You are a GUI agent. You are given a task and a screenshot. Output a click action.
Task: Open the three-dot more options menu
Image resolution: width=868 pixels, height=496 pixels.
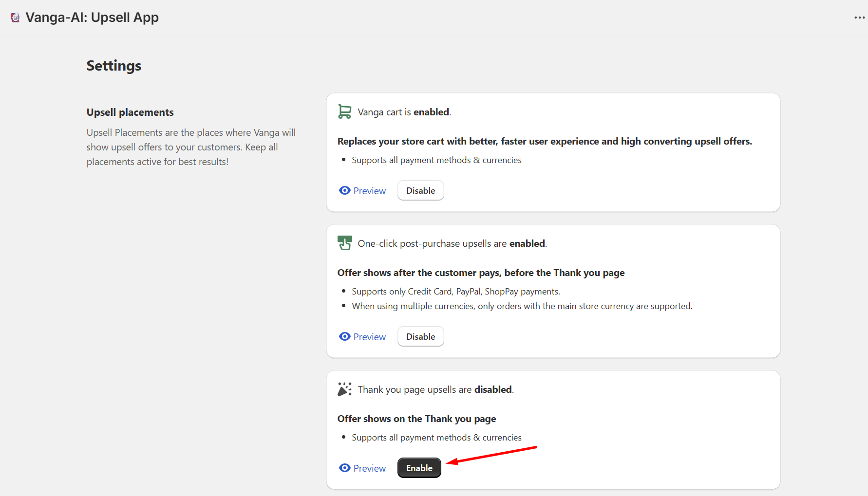[859, 18]
